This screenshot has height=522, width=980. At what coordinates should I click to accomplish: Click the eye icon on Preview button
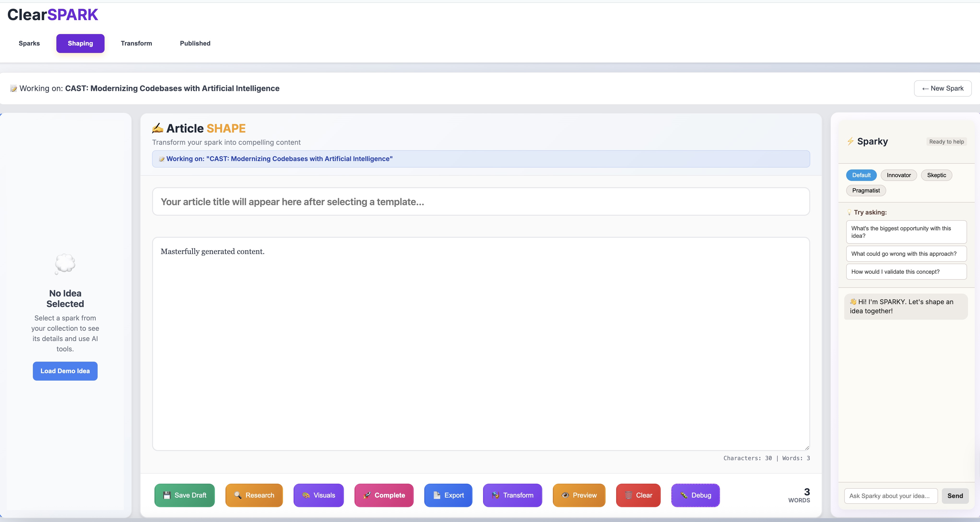(x=565, y=495)
